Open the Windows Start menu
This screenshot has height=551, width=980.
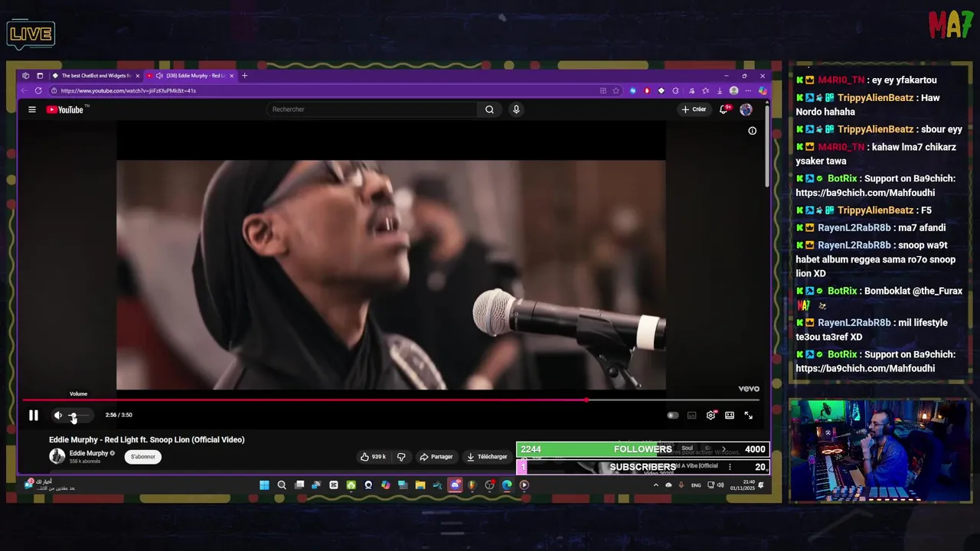coord(264,485)
